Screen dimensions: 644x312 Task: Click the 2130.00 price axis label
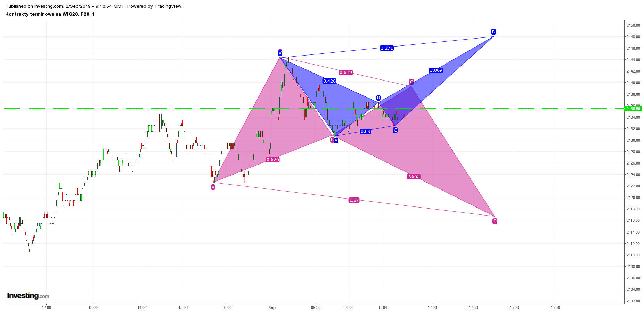click(x=633, y=140)
